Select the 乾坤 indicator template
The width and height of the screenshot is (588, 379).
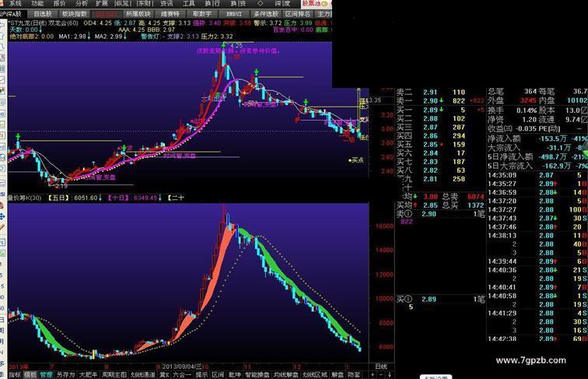click(235, 374)
